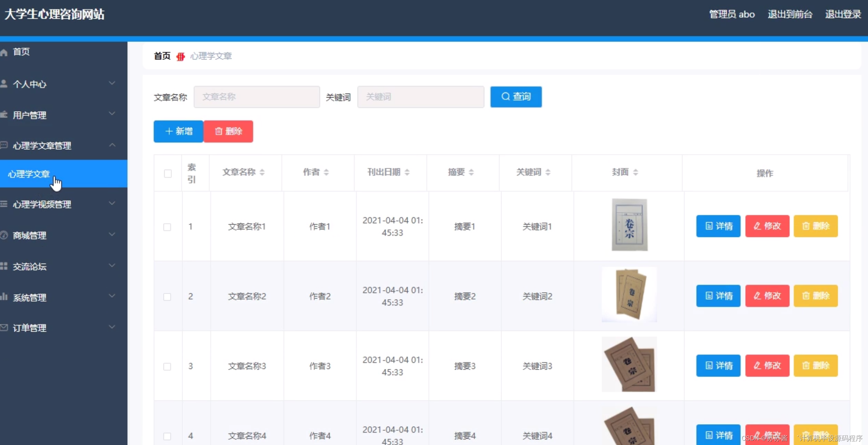Click the breadcrumb separator icon after 首页

180,56
